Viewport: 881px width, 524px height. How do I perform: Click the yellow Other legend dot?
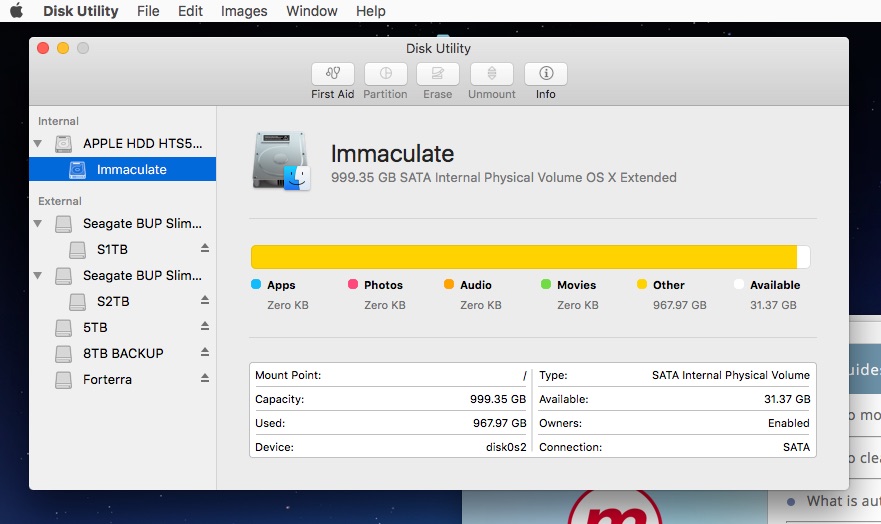pyautogui.click(x=642, y=284)
